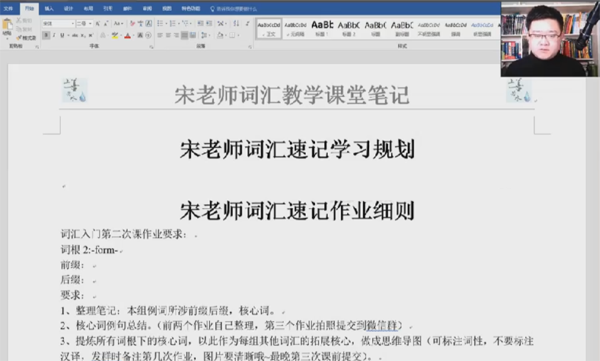Apply the 副标题 Subtitle style
This screenshot has width=600, height=361.
pyautogui.click(x=402, y=29)
